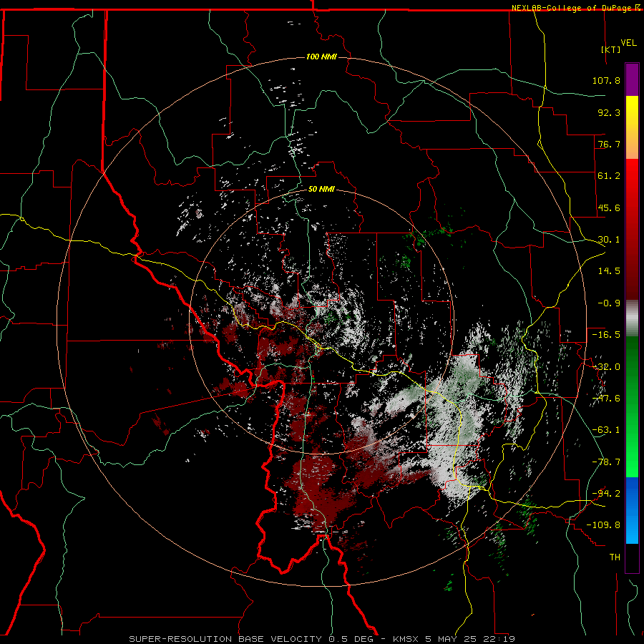Viewport: 644px width, 644px height.
Task: Select the -0.9 legend value
Action: (x=609, y=303)
